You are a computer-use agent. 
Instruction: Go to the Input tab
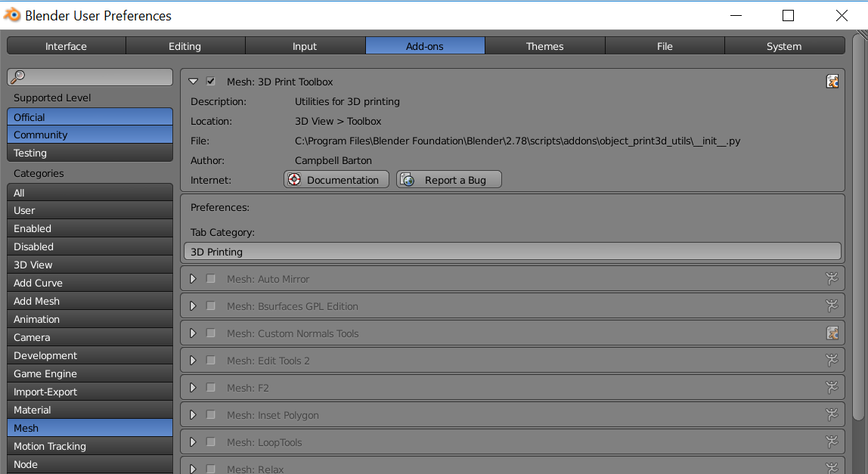(305, 46)
